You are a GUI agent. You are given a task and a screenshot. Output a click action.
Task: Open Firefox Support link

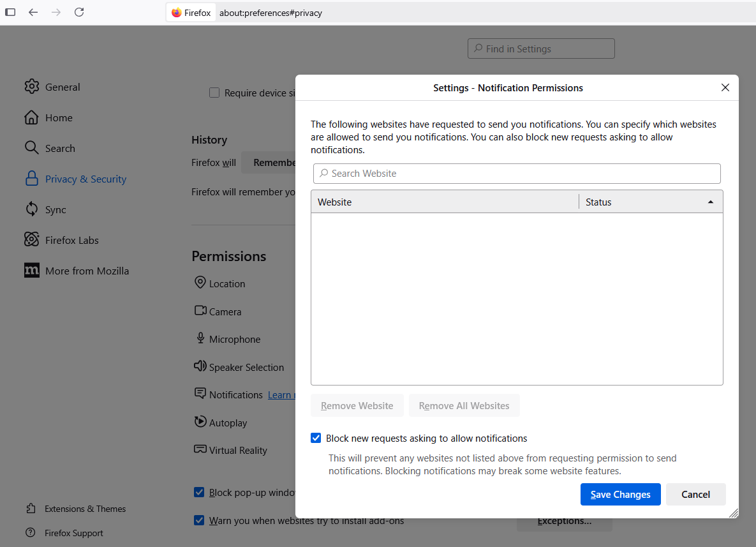click(x=73, y=533)
